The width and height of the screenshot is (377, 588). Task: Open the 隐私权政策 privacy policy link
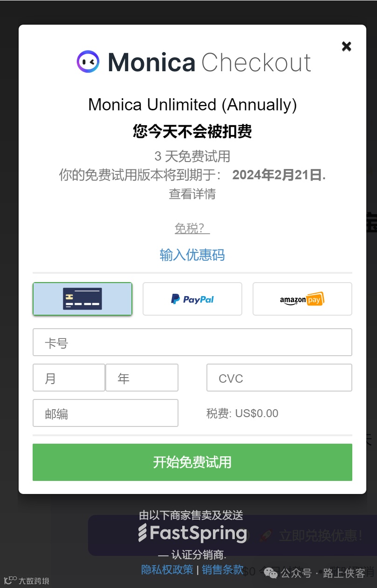(167, 569)
